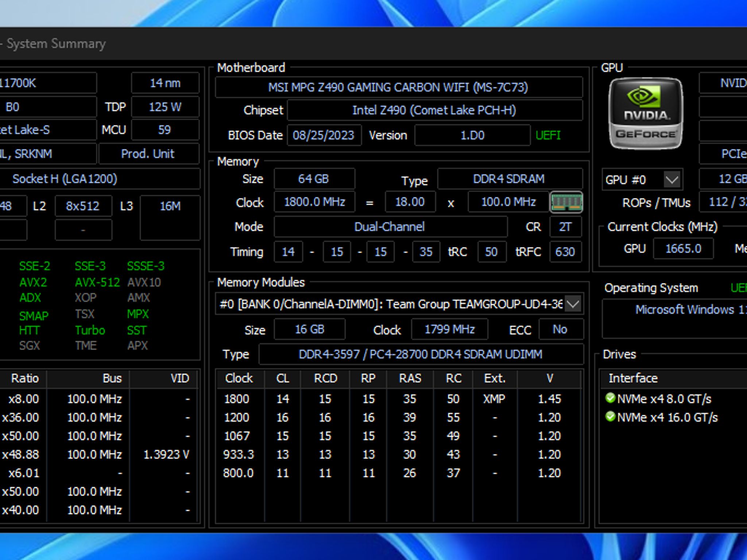Click the green check beside NVMe x4 8.0 GT/s

coord(610,398)
